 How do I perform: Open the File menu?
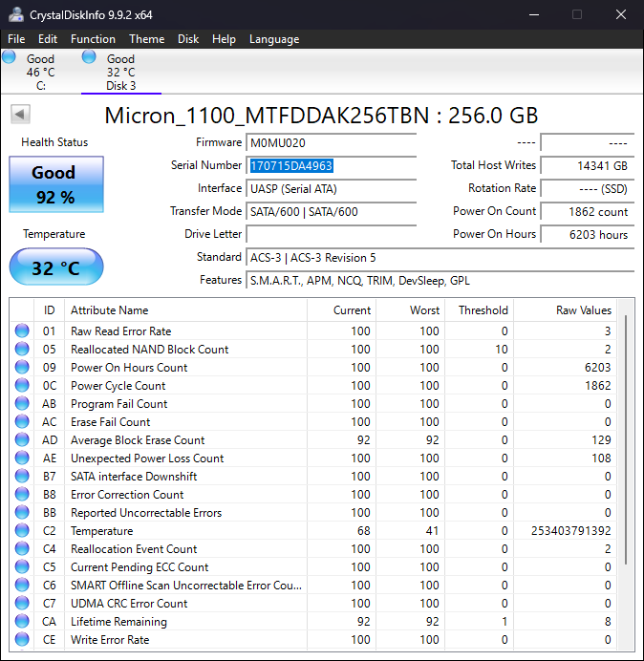(x=16, y=39)
